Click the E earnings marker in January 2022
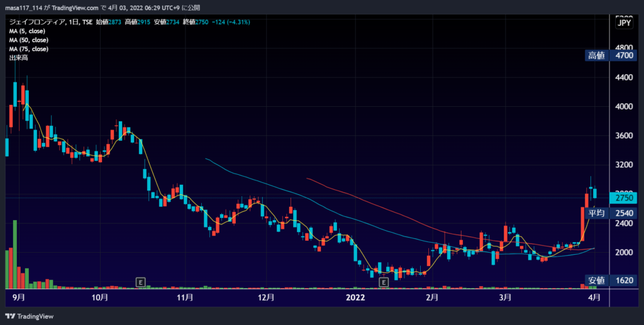644x325 pixels. coord(384,282)
